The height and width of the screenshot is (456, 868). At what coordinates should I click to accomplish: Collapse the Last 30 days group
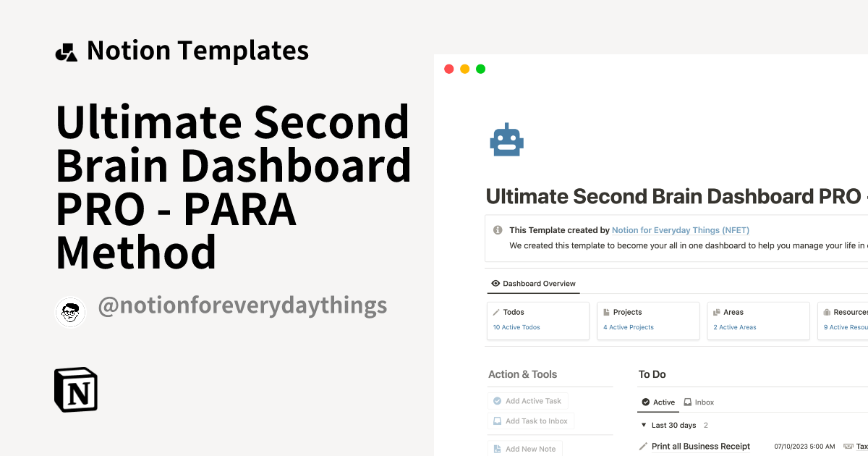coord(644,425)
